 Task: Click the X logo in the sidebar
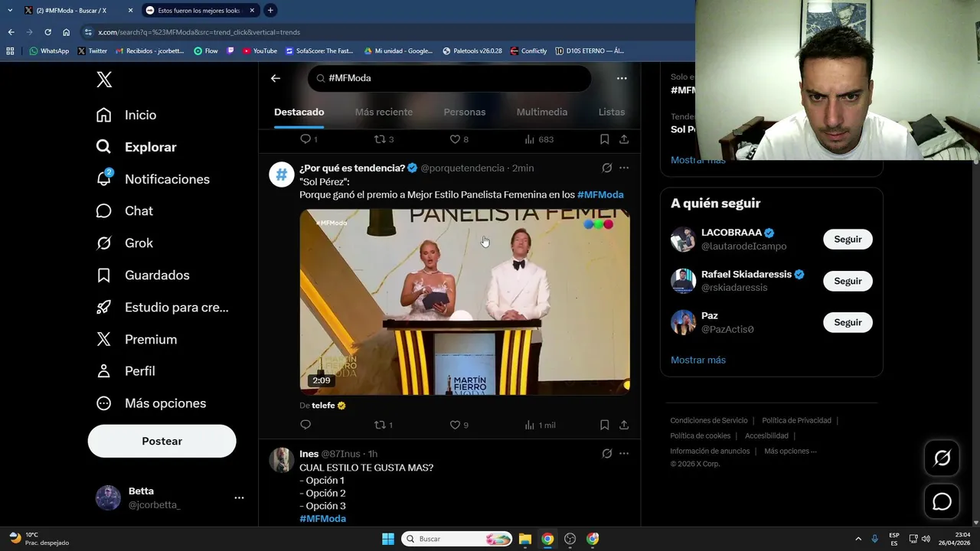point(104,79)
